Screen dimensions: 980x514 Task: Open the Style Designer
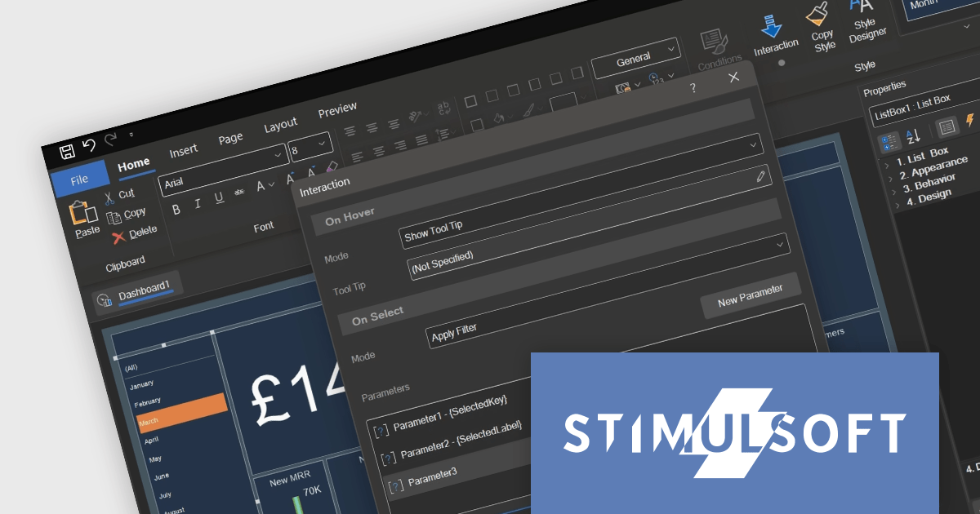tap(866, 20)
